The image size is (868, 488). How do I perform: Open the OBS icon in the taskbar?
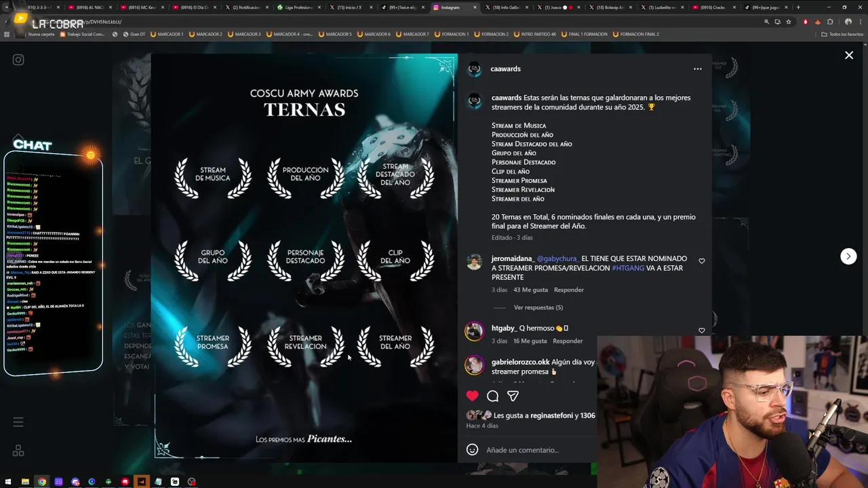[192, 482]
